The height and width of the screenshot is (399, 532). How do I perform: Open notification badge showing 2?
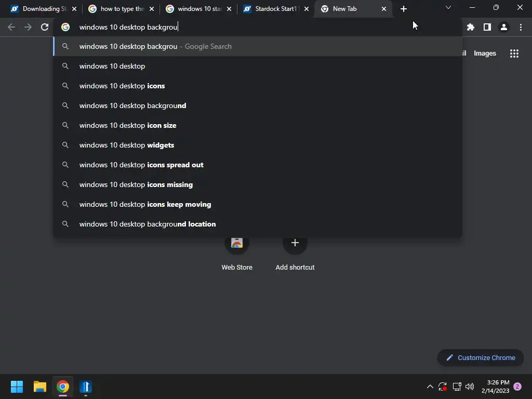pos(517,387)
